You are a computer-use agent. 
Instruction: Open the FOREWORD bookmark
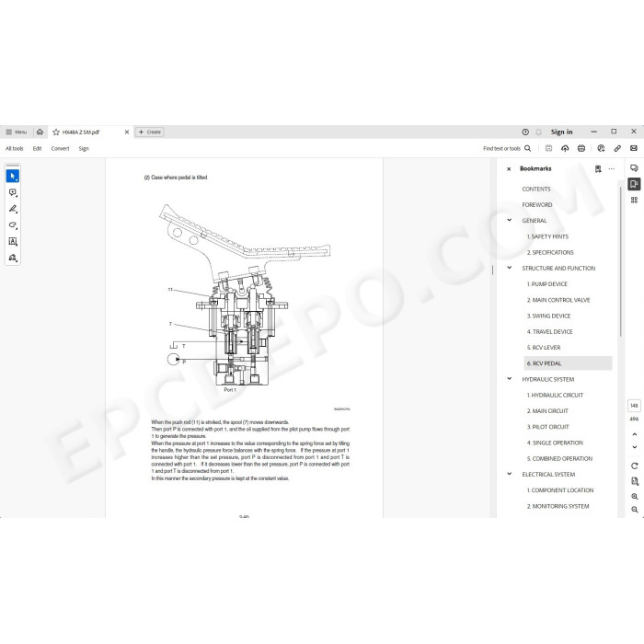point(536,204)
